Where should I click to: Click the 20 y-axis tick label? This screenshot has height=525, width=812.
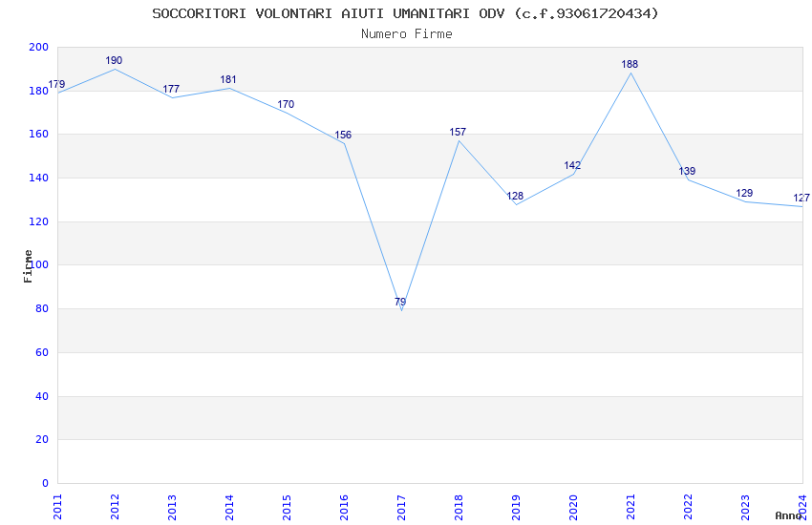(x=42, y=440)
